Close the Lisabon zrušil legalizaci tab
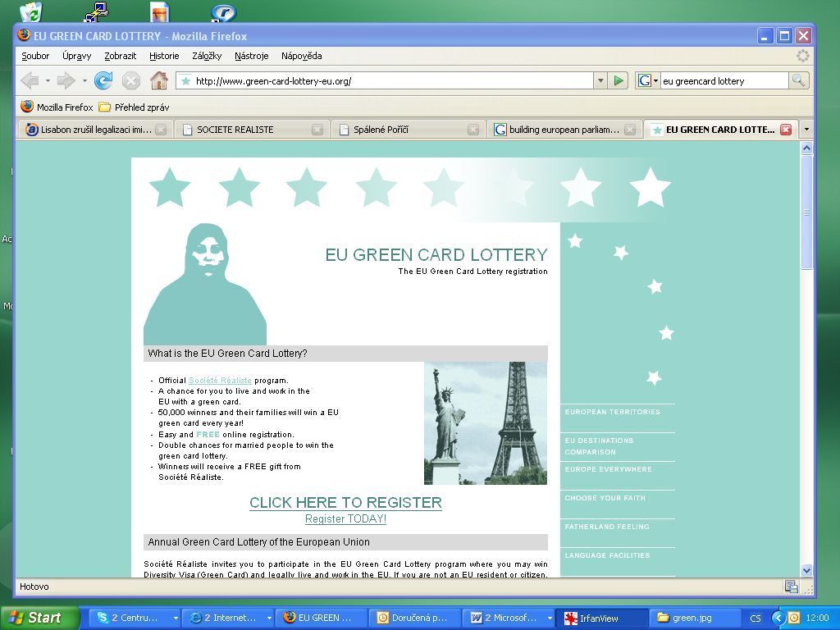The height and width of the screenshot is (630, 840). [x=161, y=130]
